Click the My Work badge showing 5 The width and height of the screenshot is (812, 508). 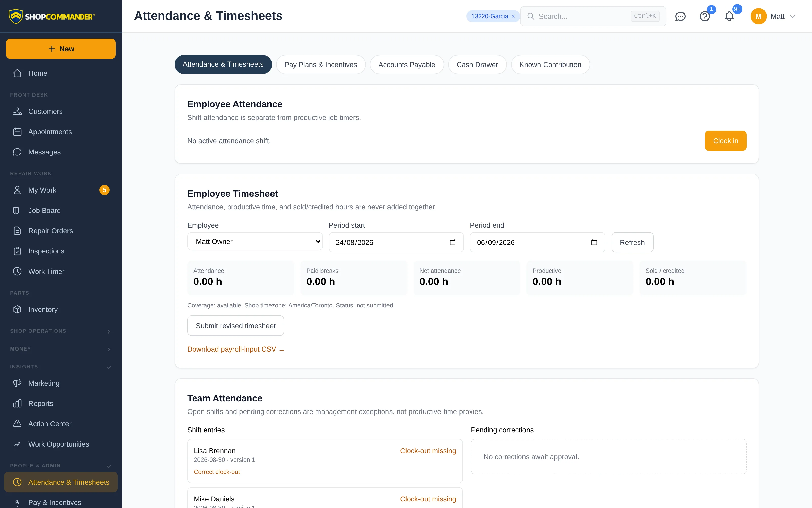(x=104, y=190)
